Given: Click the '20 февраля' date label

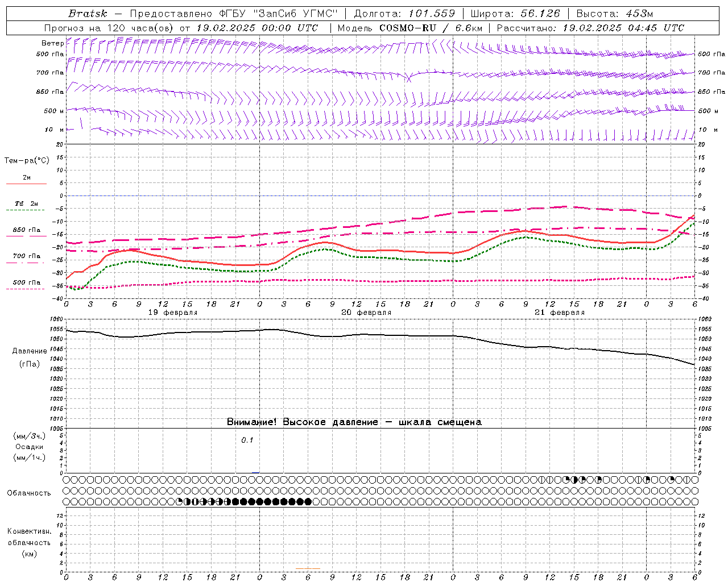Looking at the screenshot, I should 366,313.
